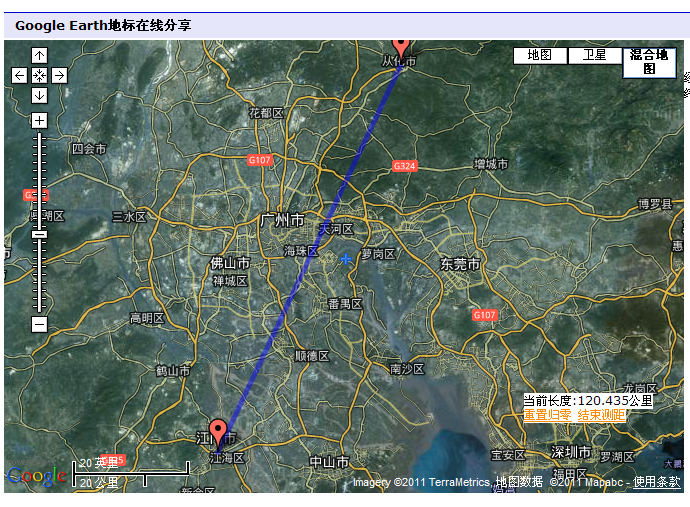
Task: Click the center reset view icon
Action: click(40, 76)
